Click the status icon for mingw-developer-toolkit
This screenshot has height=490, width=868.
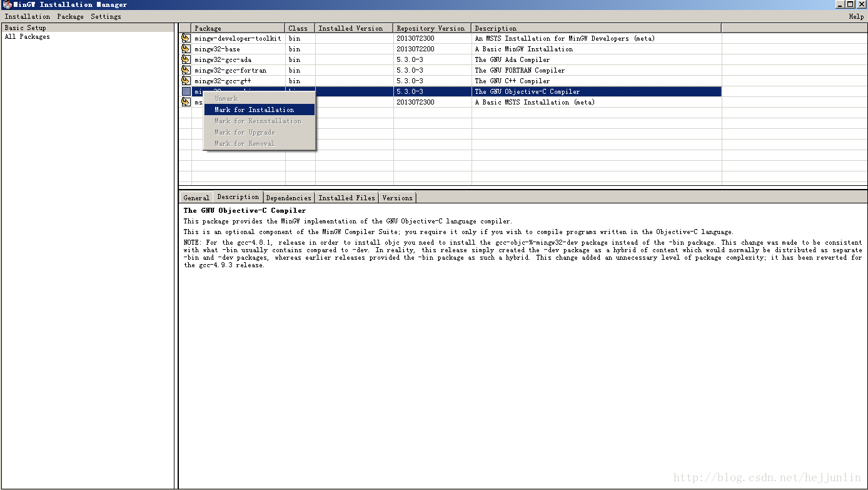coord(186,38)
